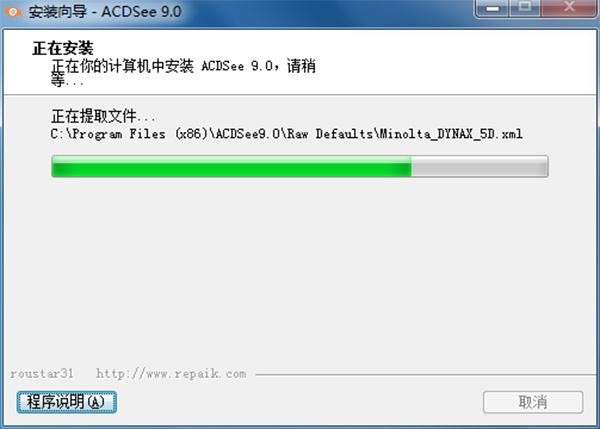Click the ACDSee eye icon in title bar

point(12,12)
